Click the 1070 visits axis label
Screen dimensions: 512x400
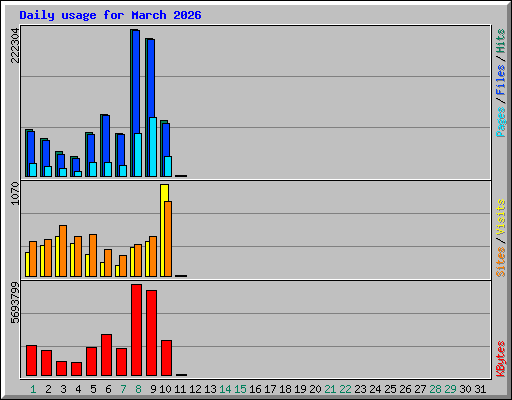click(15, 193)
